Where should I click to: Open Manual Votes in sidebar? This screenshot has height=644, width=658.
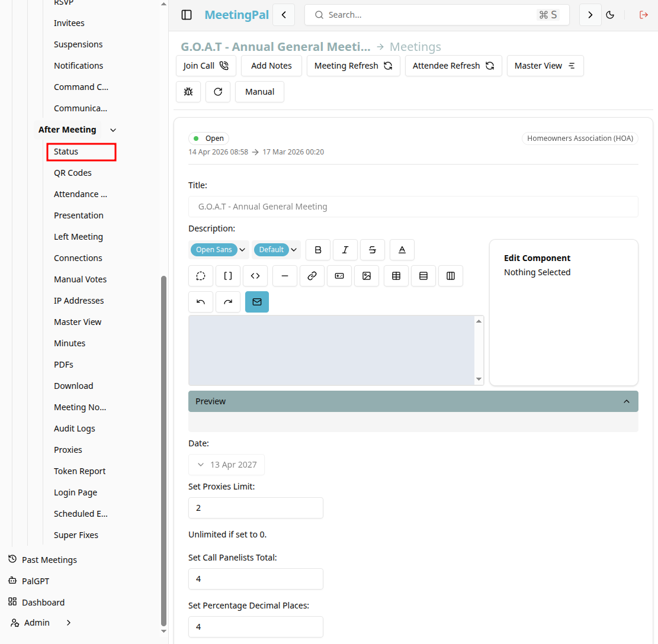click(x=80, y=279)
